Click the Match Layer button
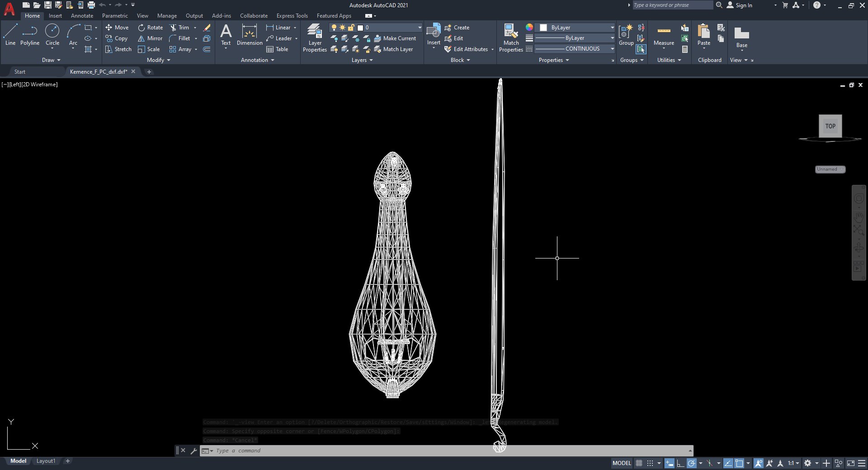This screenshot has height=470, width=868. pyautogui.click(x=393, y=49)
